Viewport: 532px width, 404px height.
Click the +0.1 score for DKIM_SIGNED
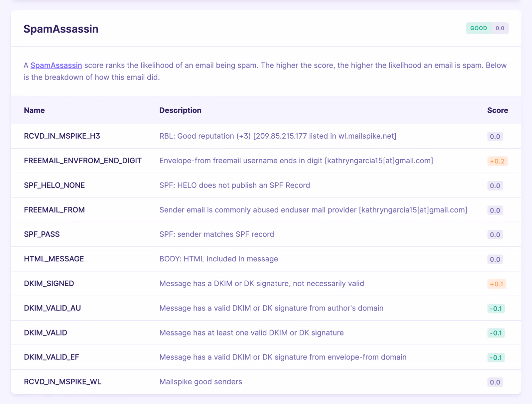tap(497, 284)
